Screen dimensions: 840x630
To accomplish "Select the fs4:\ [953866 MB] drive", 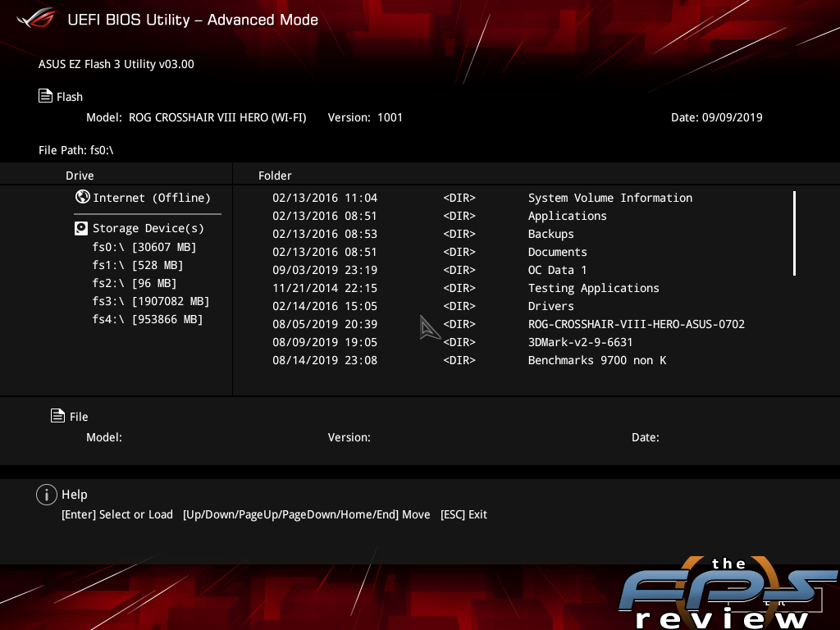I will pos(148,319).
